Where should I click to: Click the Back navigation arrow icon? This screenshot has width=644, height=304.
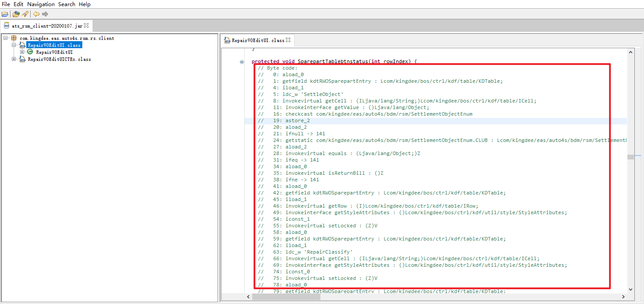click(37, 14)
